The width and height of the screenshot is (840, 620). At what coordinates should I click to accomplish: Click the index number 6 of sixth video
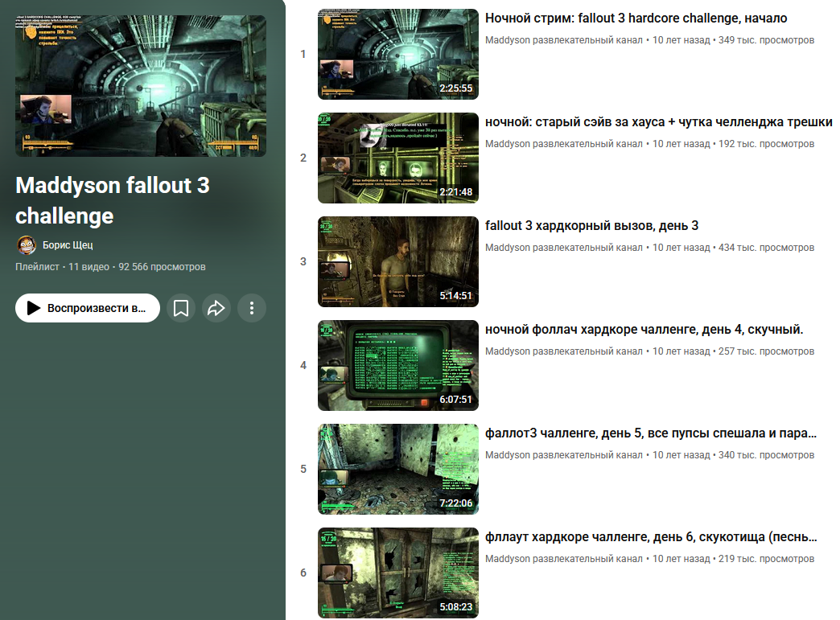(303, 573)
